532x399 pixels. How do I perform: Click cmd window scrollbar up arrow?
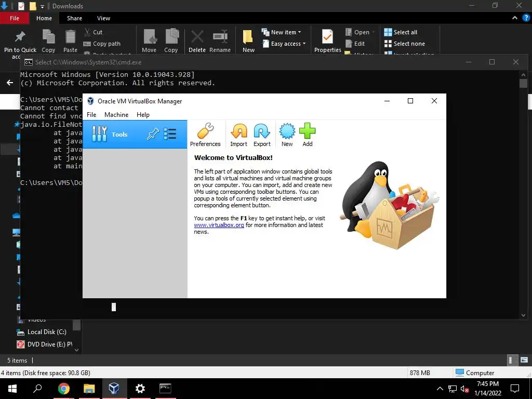click(x=523, y=75)
